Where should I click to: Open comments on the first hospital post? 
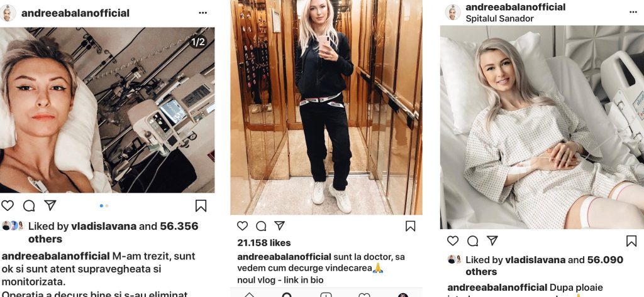29,205
